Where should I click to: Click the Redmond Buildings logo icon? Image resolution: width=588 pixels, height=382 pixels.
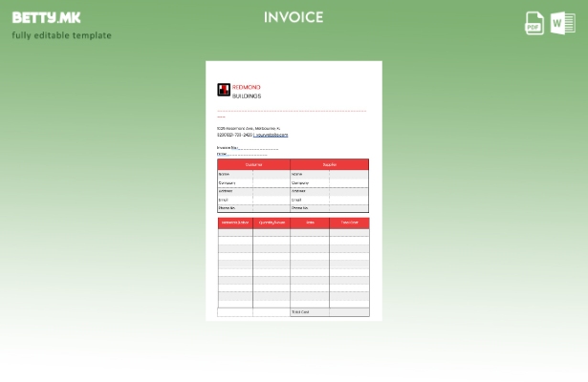pyautogui.click(x=224, y=91)
